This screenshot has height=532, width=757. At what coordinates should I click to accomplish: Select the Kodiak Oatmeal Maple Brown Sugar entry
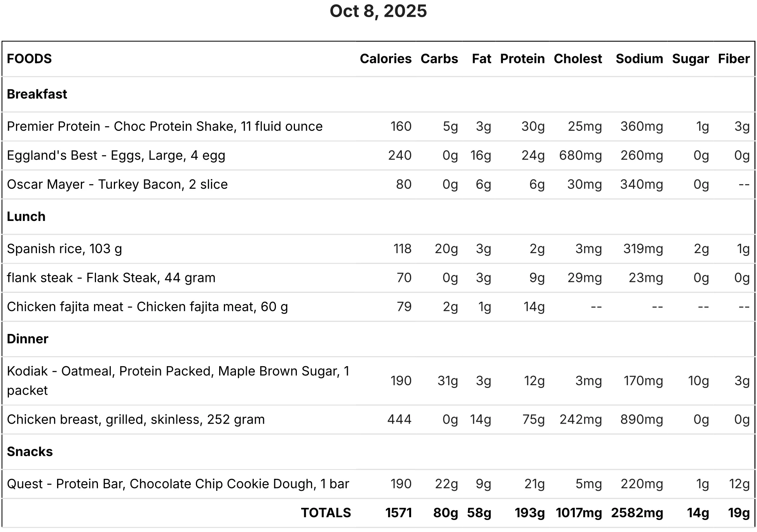pos(178,381)
